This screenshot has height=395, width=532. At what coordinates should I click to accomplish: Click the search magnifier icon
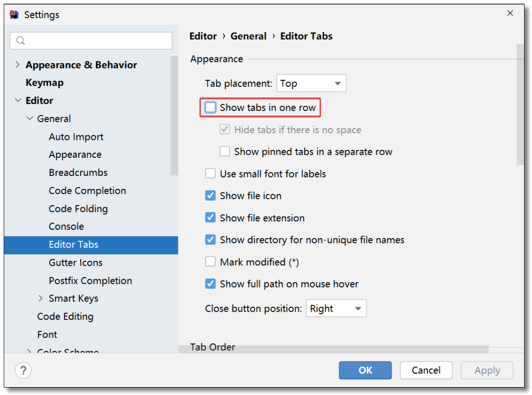click(21, 41)
